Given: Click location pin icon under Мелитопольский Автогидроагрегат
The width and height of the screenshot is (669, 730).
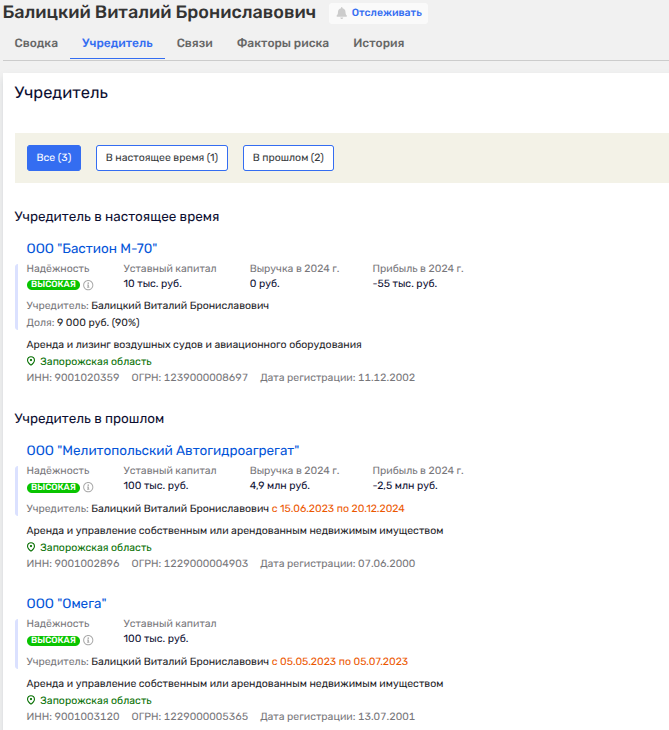Looking at the screenshot, I should point(31,547).
